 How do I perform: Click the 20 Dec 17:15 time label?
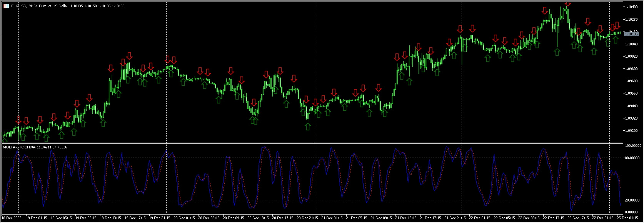point(283,218)
